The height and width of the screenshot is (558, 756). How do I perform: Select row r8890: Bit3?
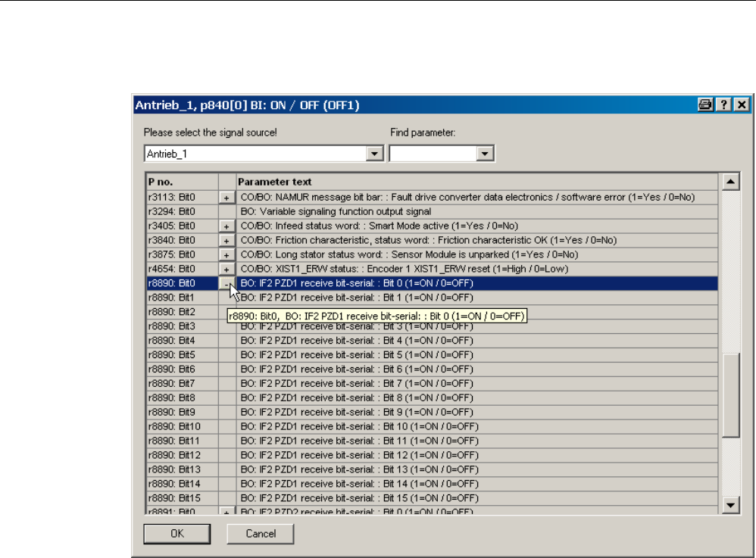pyautogui.click(x=432, y=326)
